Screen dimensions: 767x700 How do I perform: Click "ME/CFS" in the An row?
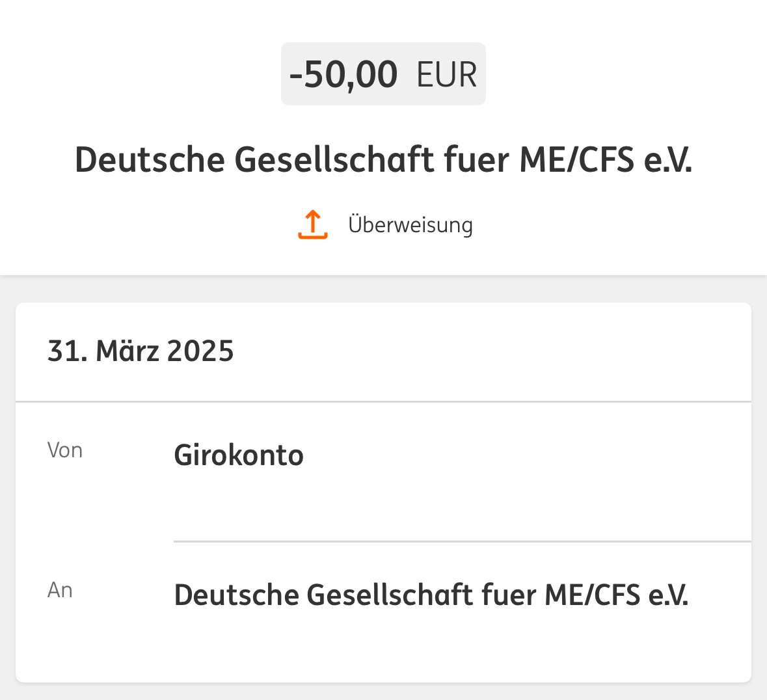click(x=592, y=595)
